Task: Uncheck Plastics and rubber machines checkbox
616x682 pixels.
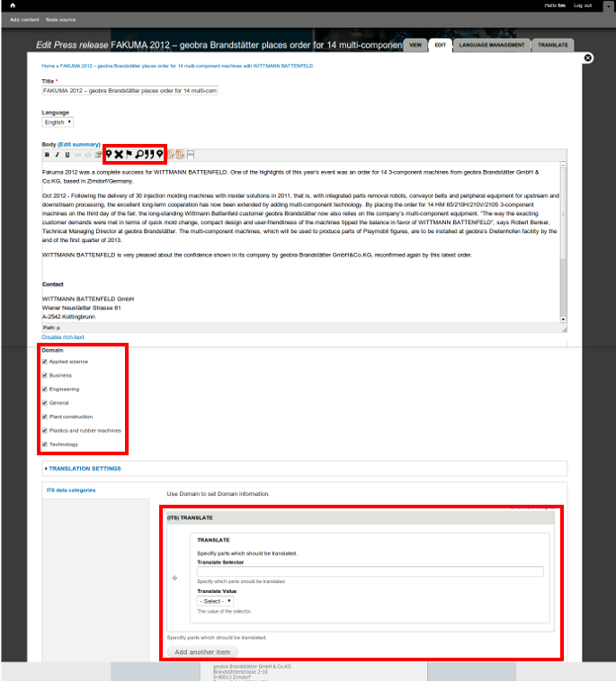Action: coord(44,430)
